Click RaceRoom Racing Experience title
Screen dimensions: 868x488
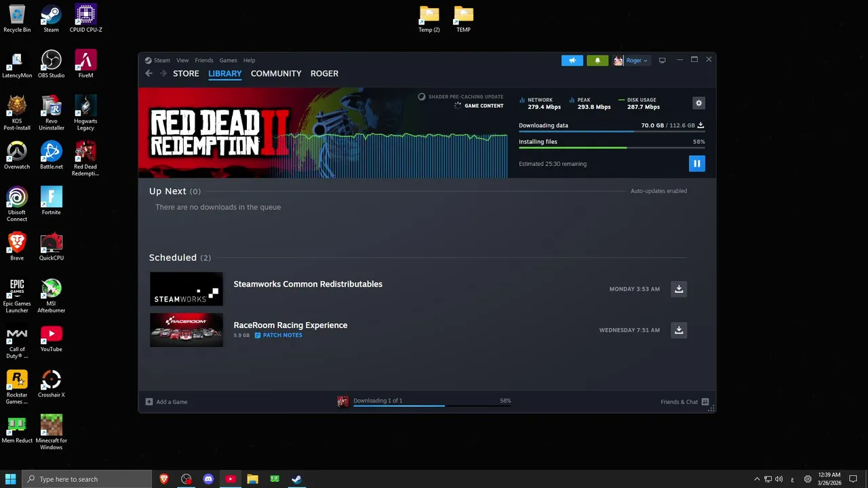pyautogui.click(x=290, y=325)
